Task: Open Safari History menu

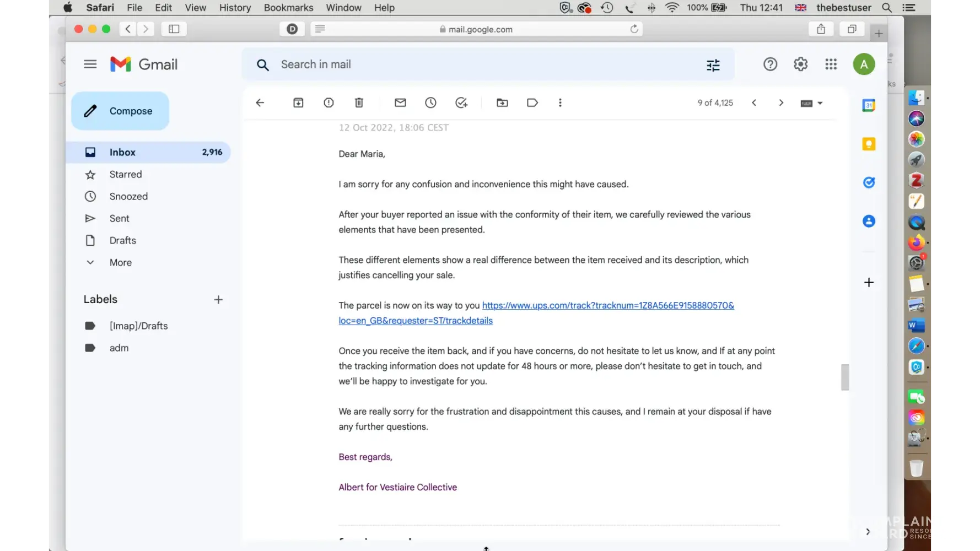Action: click(x=235, y=8)
